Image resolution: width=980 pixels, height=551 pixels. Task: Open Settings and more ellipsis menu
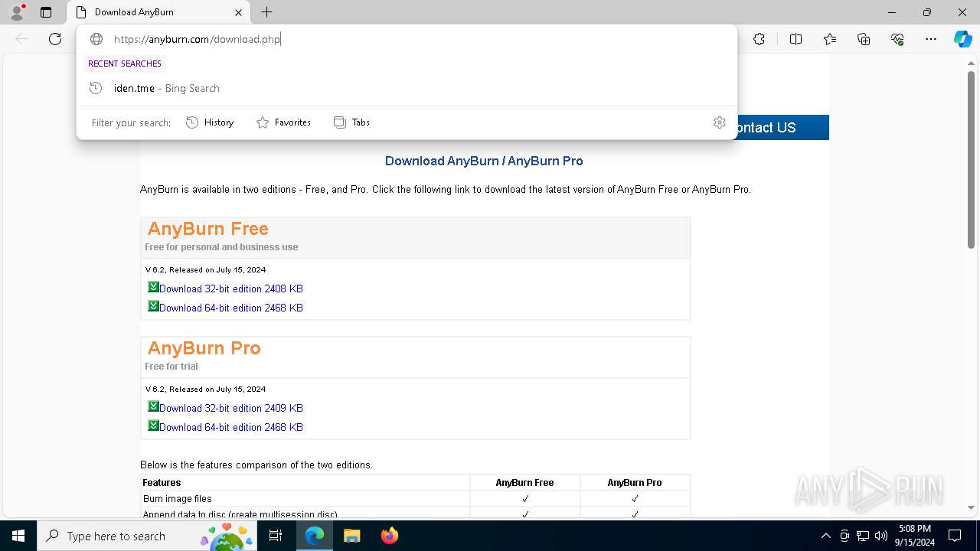(x=931, y=39)
